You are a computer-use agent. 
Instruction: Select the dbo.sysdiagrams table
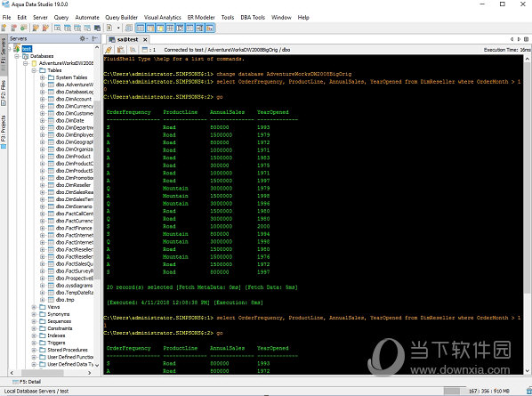(75, 286)
